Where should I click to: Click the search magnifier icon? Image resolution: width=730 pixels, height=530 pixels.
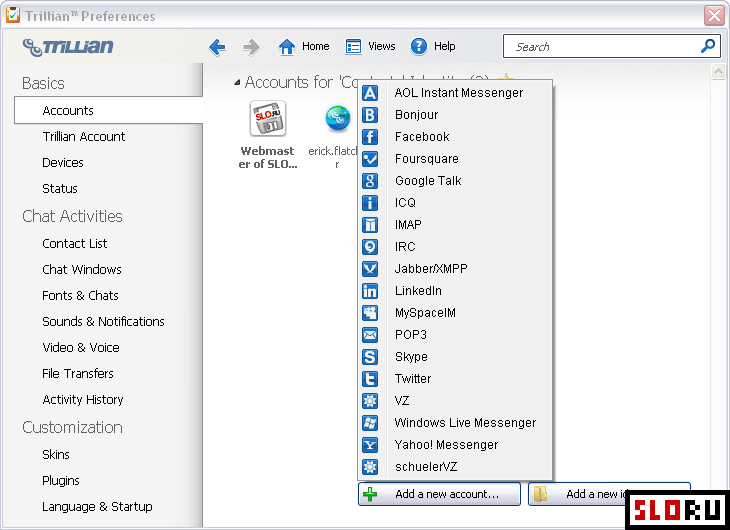coord(708,46)
